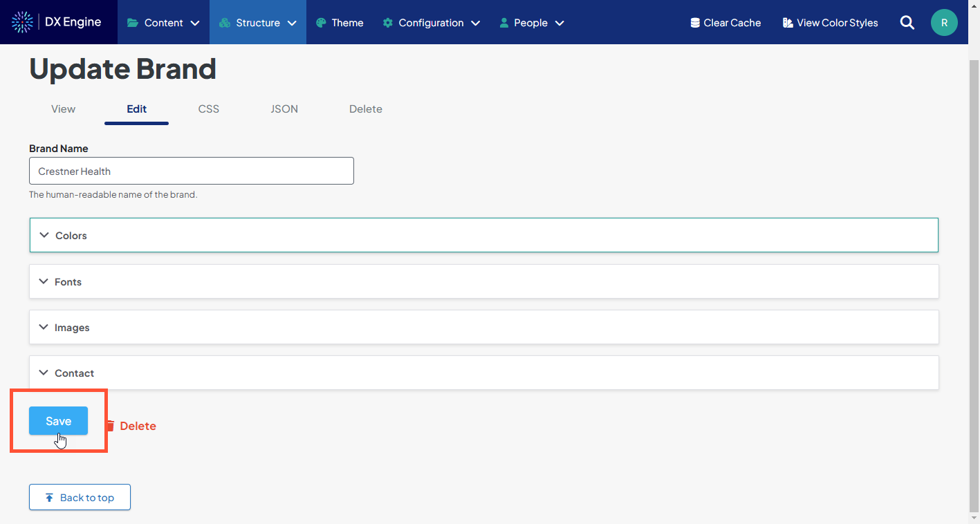
Task: Expand the Images section
Action: 484,328
